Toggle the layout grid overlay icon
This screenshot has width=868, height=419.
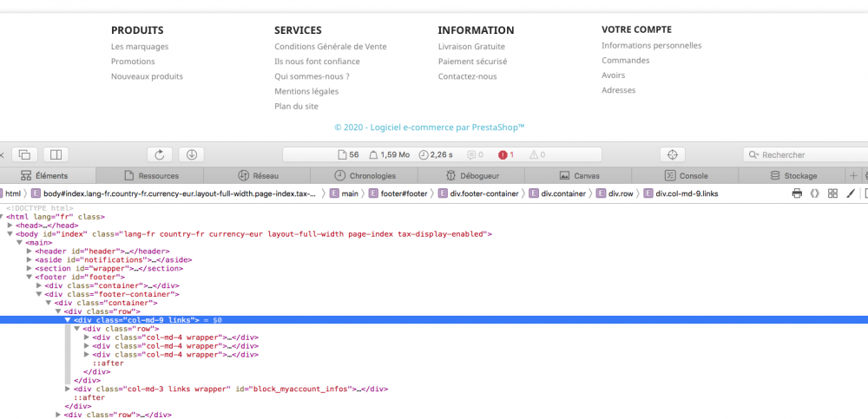832,193
